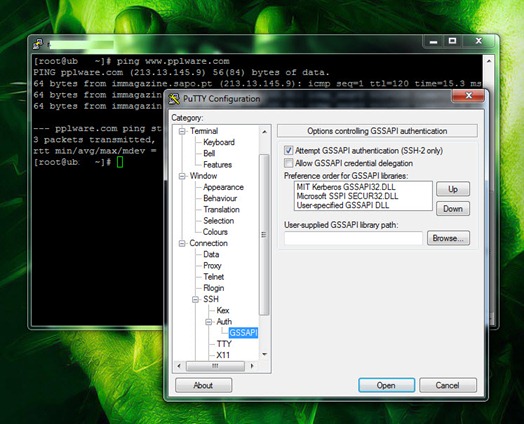Viewport: 524px width, 424px height.
Task: Click the PuTTY terminal window icon
Action: [38, 44]
